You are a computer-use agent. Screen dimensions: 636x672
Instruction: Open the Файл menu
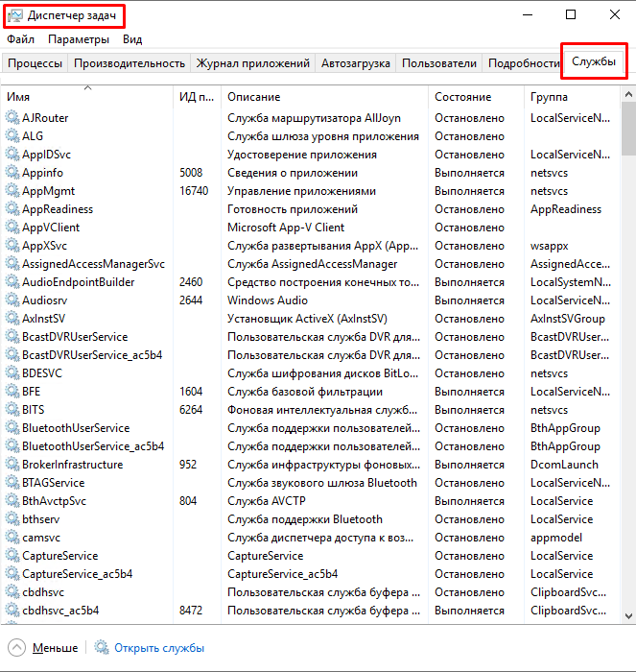pos(20,39)
